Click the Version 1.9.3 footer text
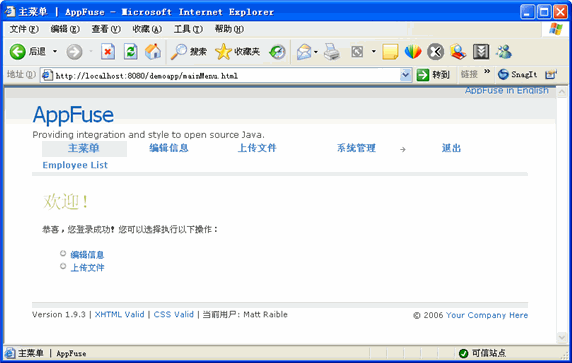 (x=59, y=314)
